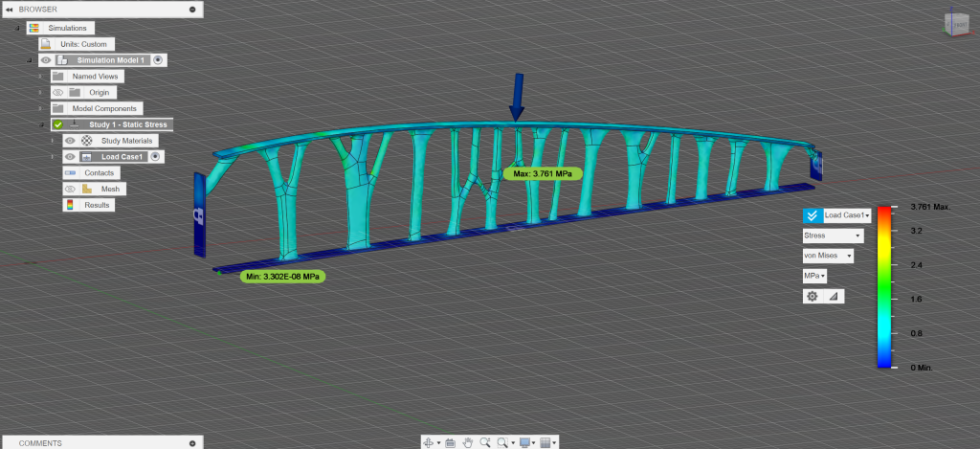Screen dimensions: 980x449
Task: Open legend settings gear icon
Action: 813,297
